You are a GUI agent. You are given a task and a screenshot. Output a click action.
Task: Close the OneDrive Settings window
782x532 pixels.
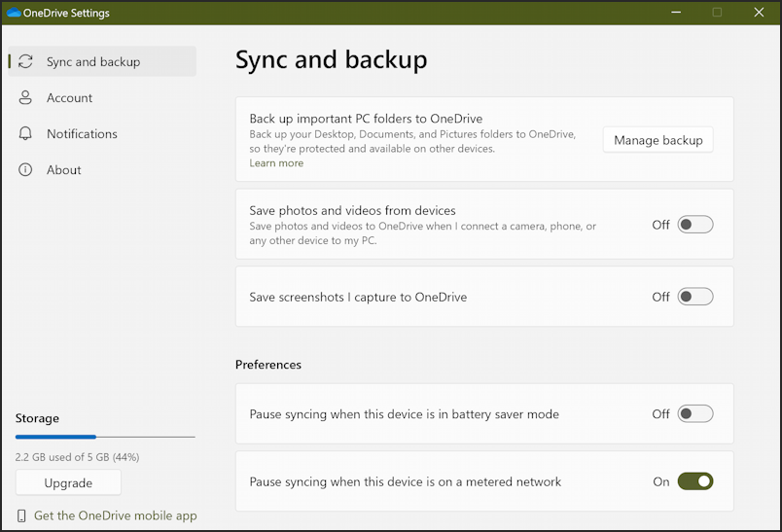(x=759, y=12)
